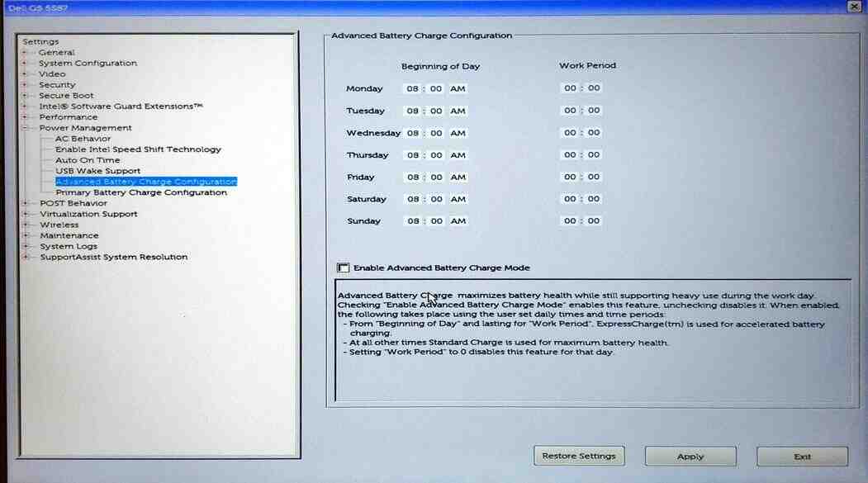Select the Wireless tree label
The height and width of the screenshot is (483, 868).
59,225
